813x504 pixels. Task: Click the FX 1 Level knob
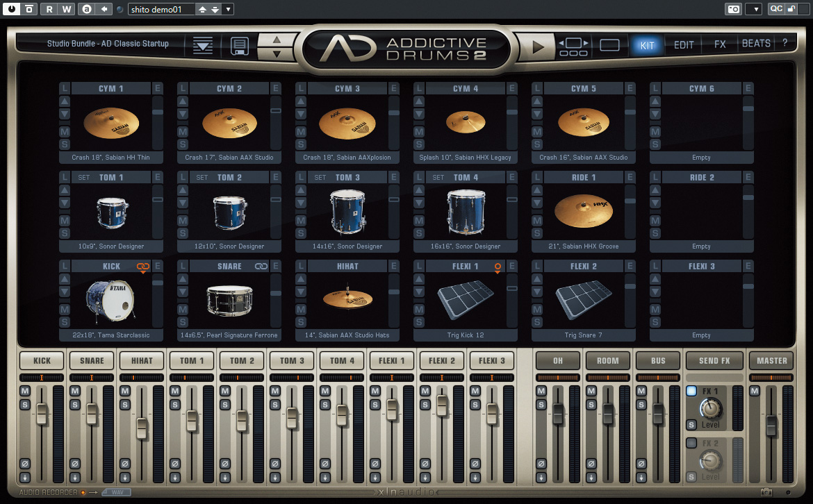tap(710, 409)
